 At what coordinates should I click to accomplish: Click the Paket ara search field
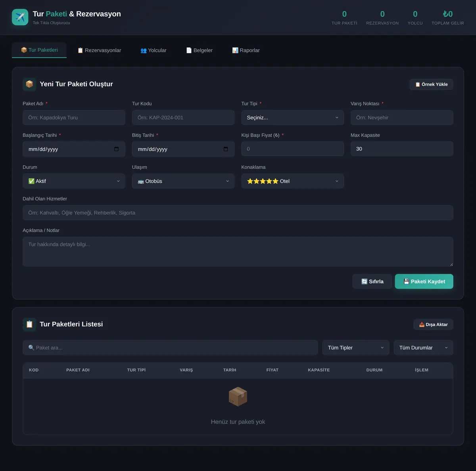tap(170, 348)
